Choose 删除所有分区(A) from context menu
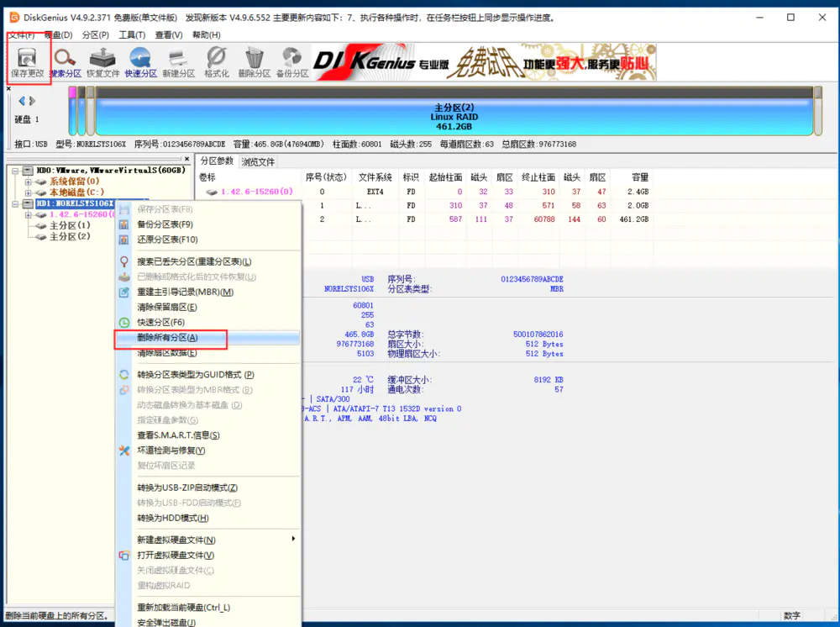Image resolution: width=840 pixels, height=627 pixels. [x=207, y=338]
